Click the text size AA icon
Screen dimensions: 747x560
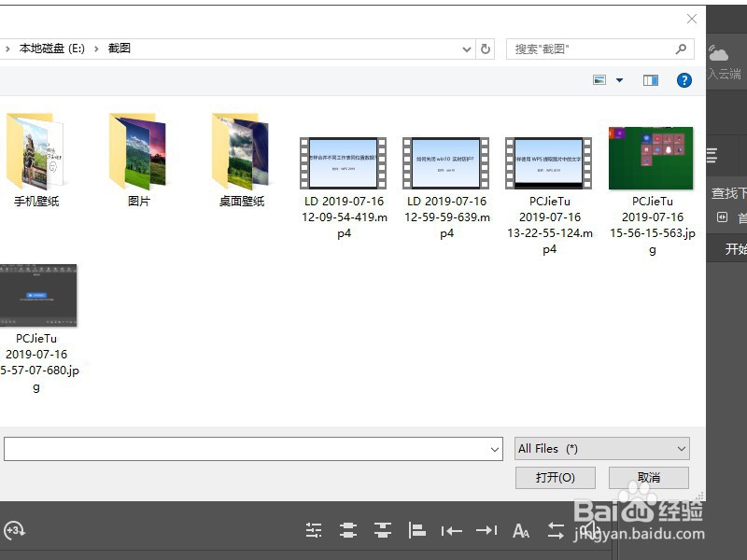(521, 530)
